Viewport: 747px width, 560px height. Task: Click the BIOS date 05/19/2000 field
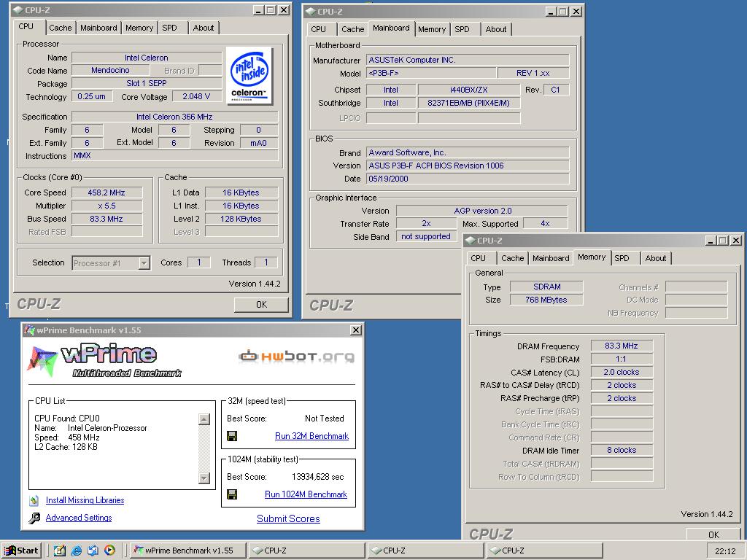(468, 179)
